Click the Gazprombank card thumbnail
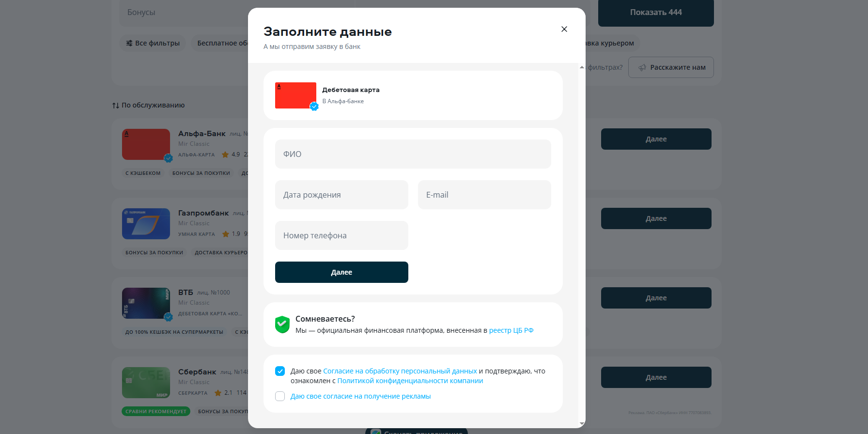Viewport: 868px width, 434px height. pos(146,224)
